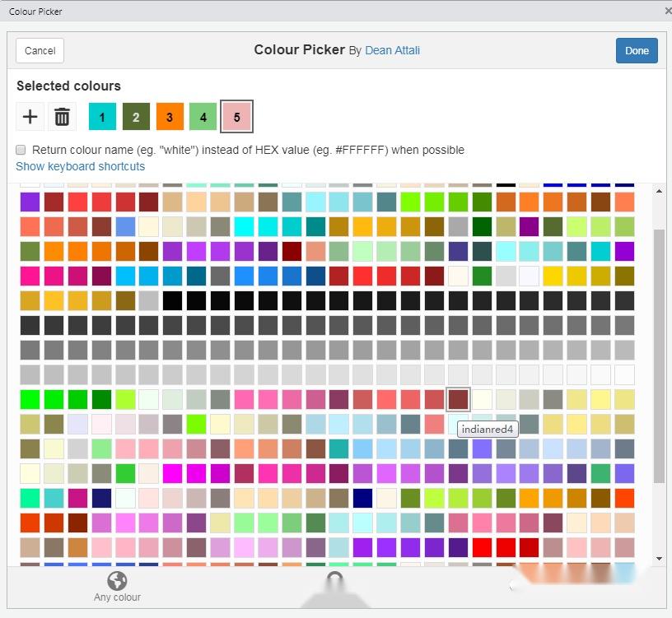Pick the indianred4 swatch in the colour grid

pos(459,398)
